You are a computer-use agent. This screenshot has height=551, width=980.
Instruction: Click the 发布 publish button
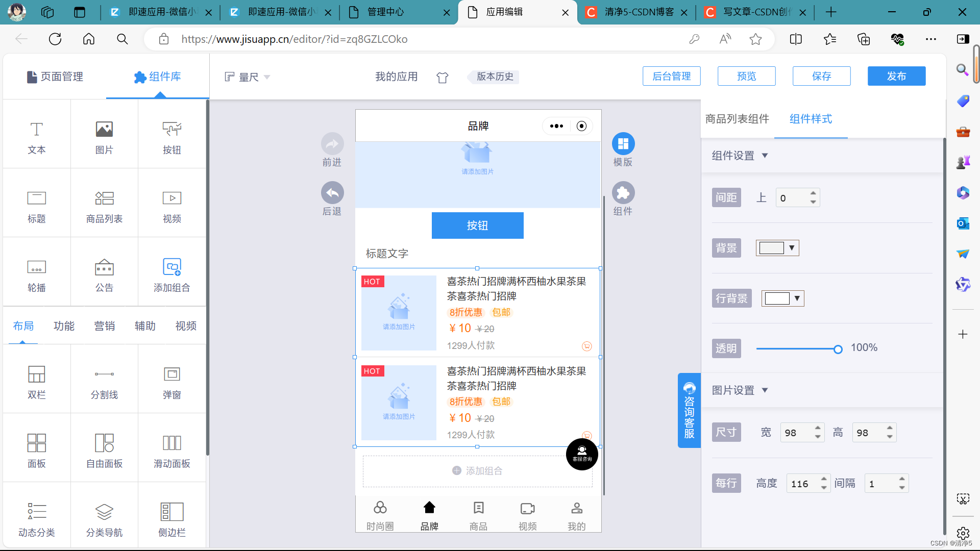pyautogui.click(x=896, y=76)
